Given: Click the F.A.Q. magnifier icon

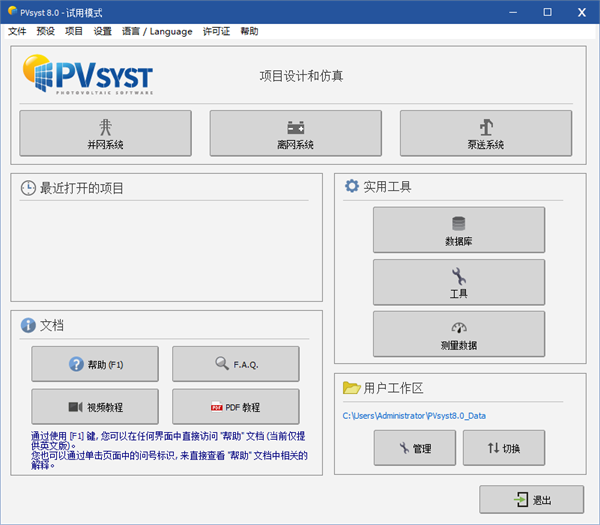Looking at the screenshot, I should pos(222,363).
